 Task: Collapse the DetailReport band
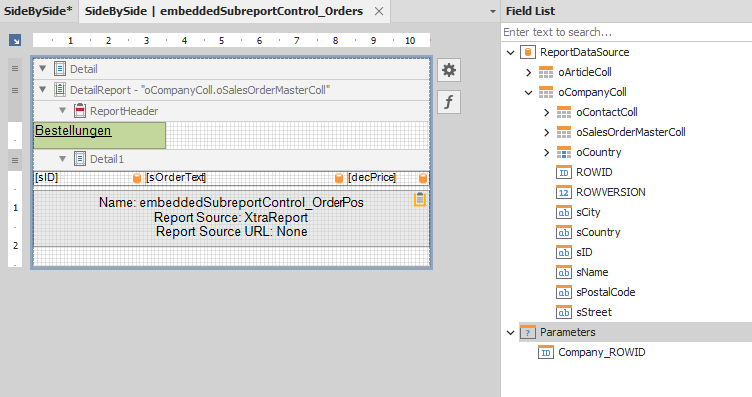coord(43,89)
